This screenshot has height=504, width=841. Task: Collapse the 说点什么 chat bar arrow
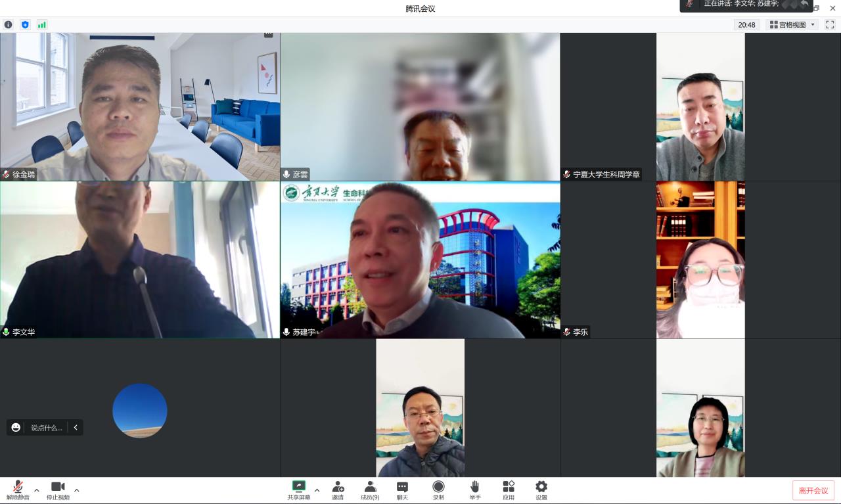(76, 428)
